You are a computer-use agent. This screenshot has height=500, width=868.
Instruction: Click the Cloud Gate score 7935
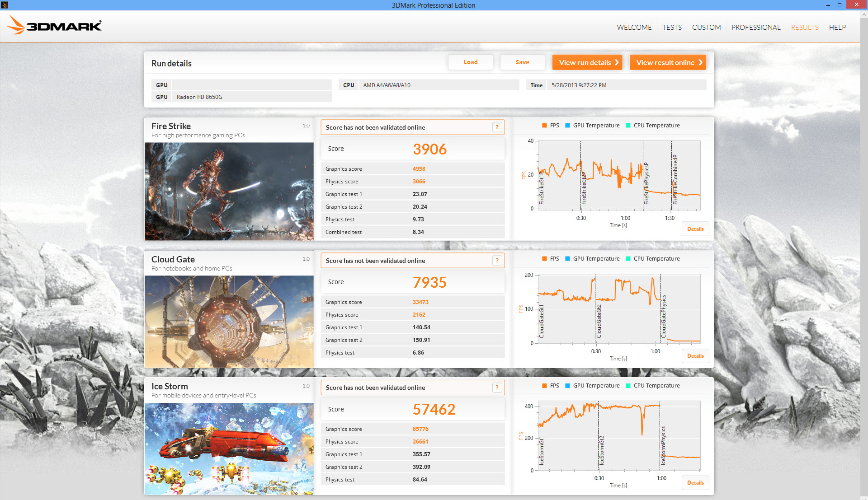[x=429, y=282]
